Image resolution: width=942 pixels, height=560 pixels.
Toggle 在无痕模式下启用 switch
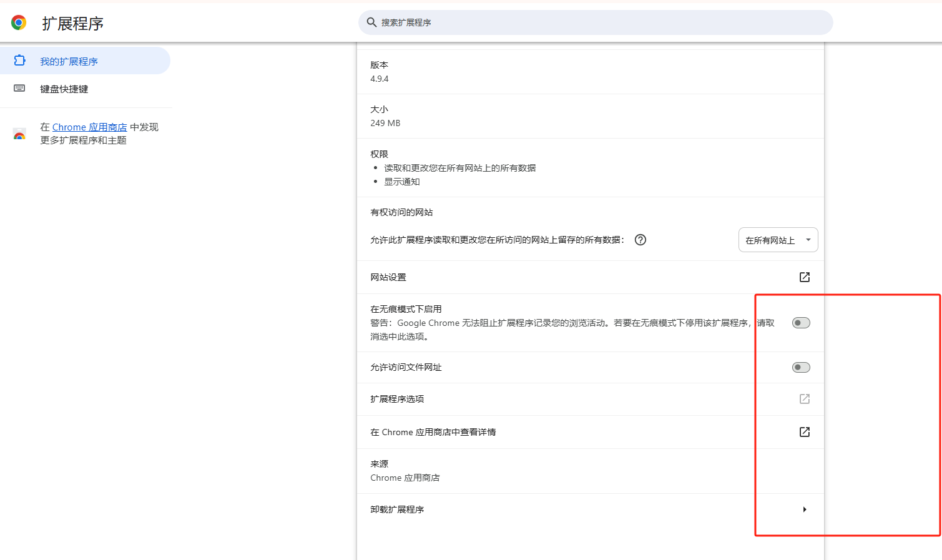pos(801,323)
